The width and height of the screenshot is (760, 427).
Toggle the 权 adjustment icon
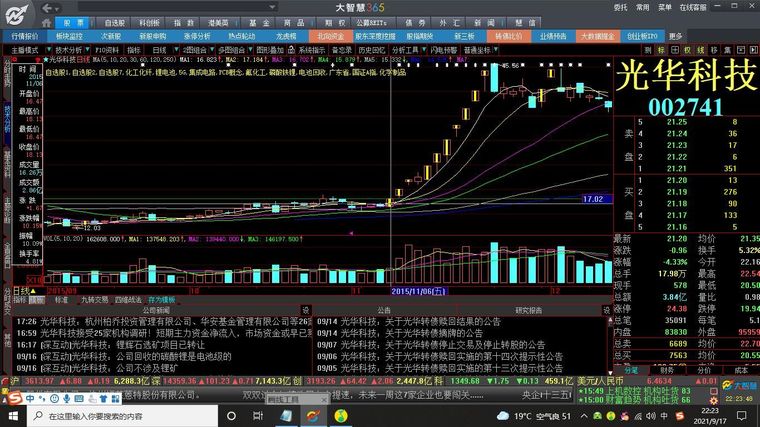[687, 50]
